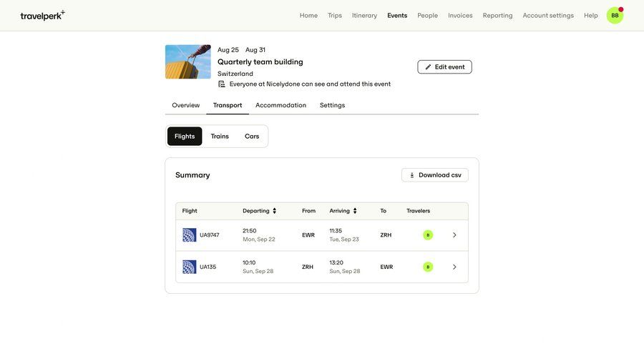Click the United Airlines logo for UA9747
Screen dimensions: 644x346
coord(190,235)
